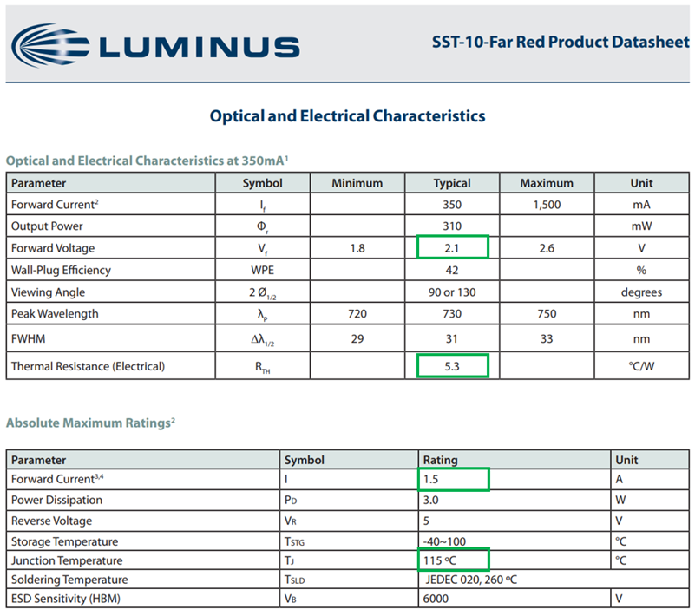Select the Storage Temperature parameter cell
695x616 pixels.
click(x=64, y=541)
